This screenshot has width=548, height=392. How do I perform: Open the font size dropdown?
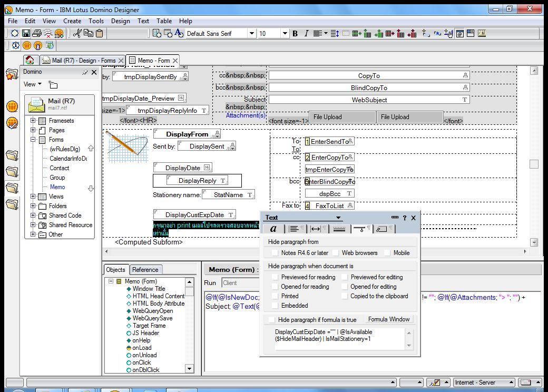point(285,33)
